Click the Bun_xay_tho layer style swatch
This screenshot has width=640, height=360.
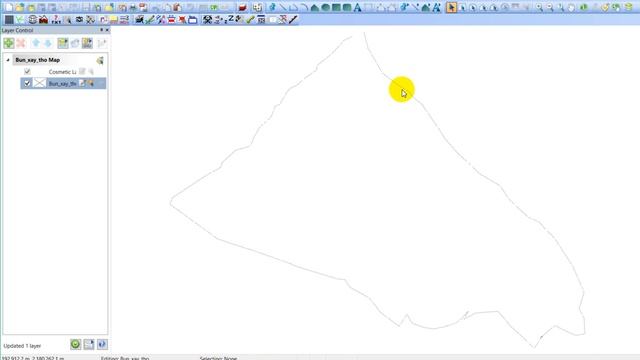39,83
